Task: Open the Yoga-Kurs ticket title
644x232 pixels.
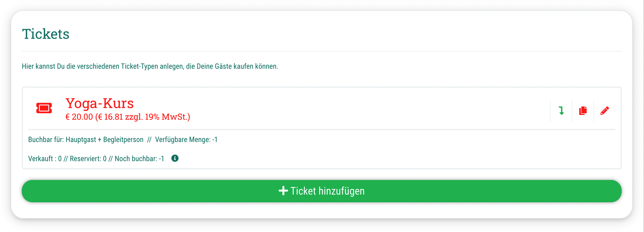Action: [x=100, y=103]
